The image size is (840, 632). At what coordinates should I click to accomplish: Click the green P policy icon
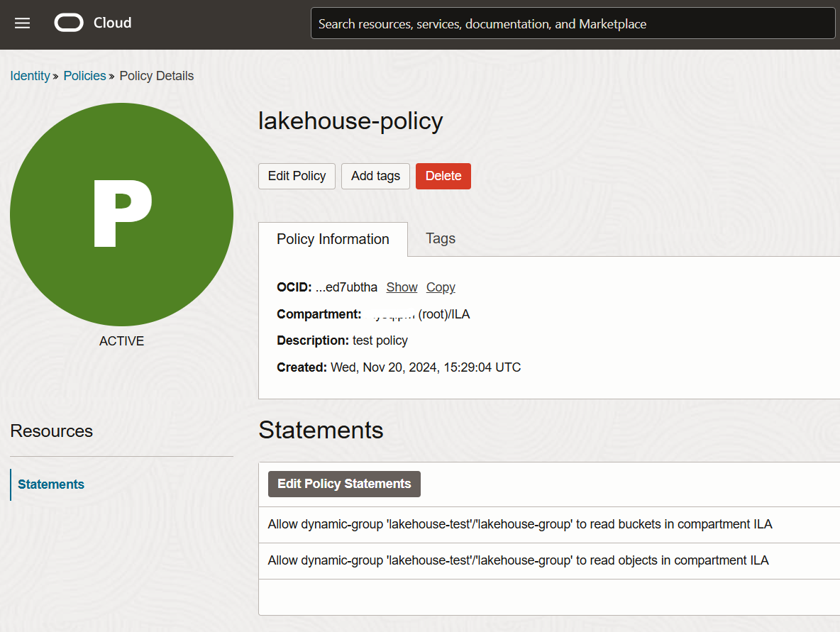[121, 214]
